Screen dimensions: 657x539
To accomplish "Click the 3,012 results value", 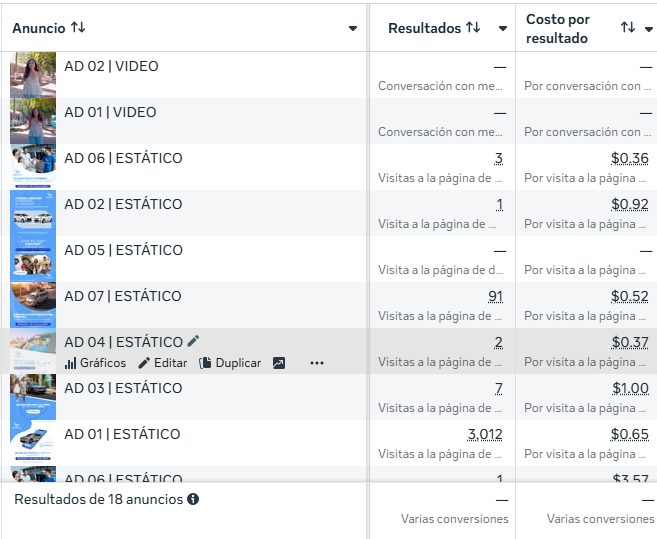I will (485, 434).
